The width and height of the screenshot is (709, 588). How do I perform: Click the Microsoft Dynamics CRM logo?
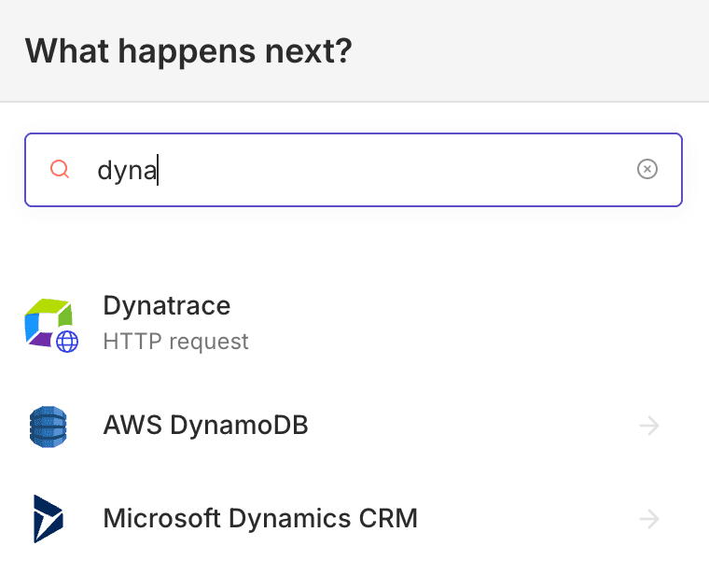click(48, 519)
